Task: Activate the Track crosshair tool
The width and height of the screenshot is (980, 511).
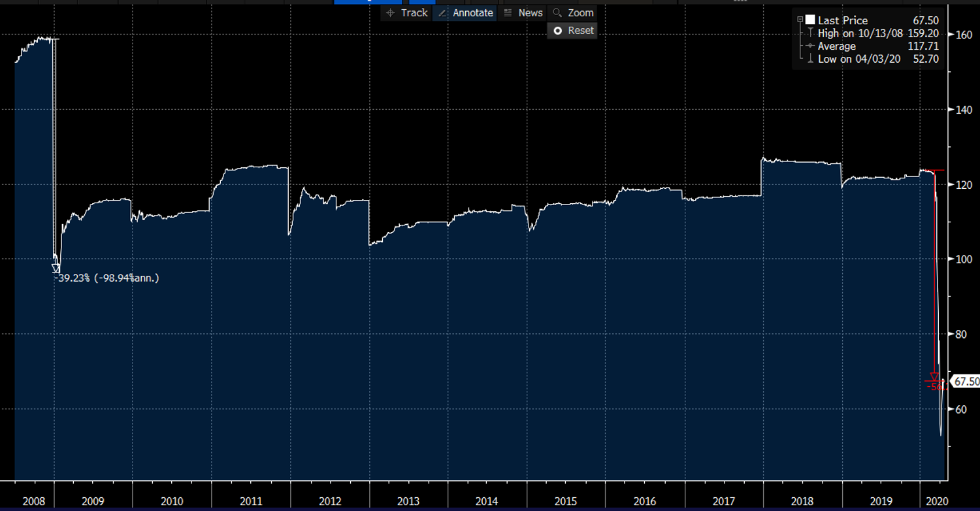Action: (406, 12)
